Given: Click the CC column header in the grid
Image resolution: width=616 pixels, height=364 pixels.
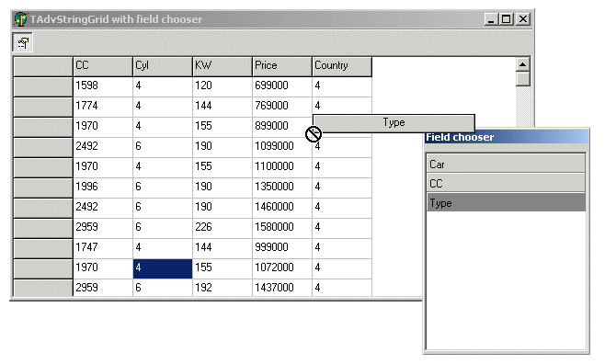Looking at the screenshot, I should pyautogui.click(x=103, y=66).
